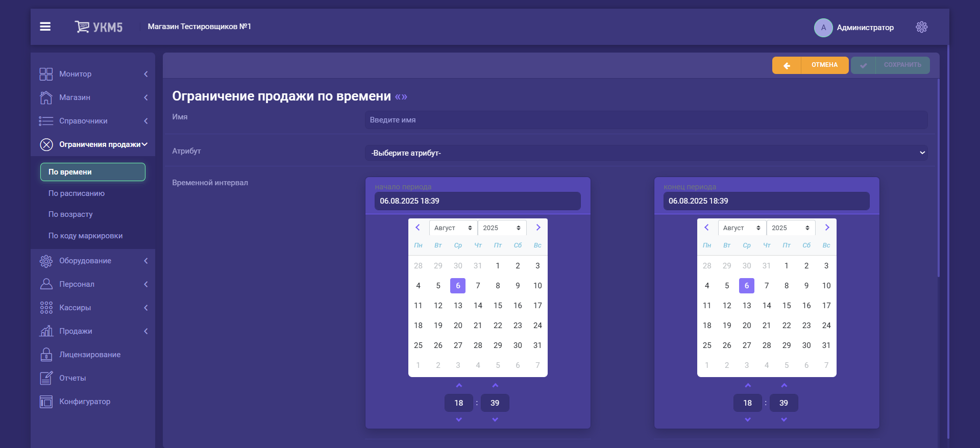Image resolution: width=980 pixels, height=448 pixels.
Task: Click the Магазин house icon
Action: pos(46,97)
